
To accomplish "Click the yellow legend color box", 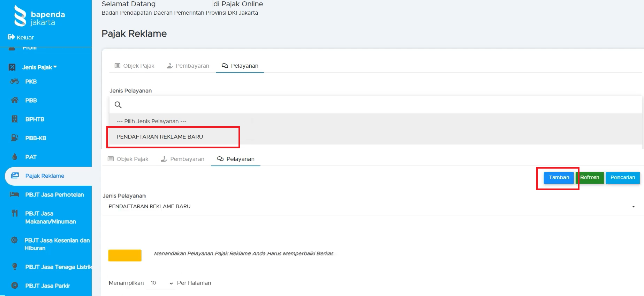I will tap(125, 256).
